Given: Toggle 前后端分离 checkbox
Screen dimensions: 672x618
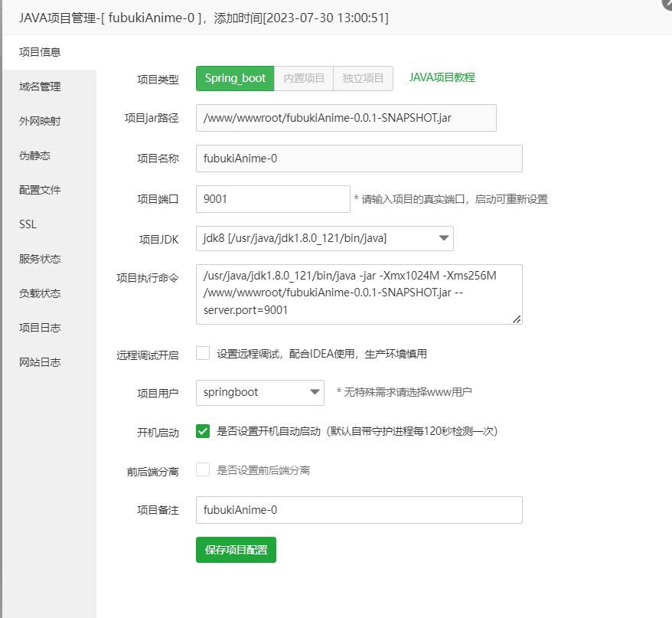Looking at the screenshot, I should pyautogui.click(x=203, y=469).
